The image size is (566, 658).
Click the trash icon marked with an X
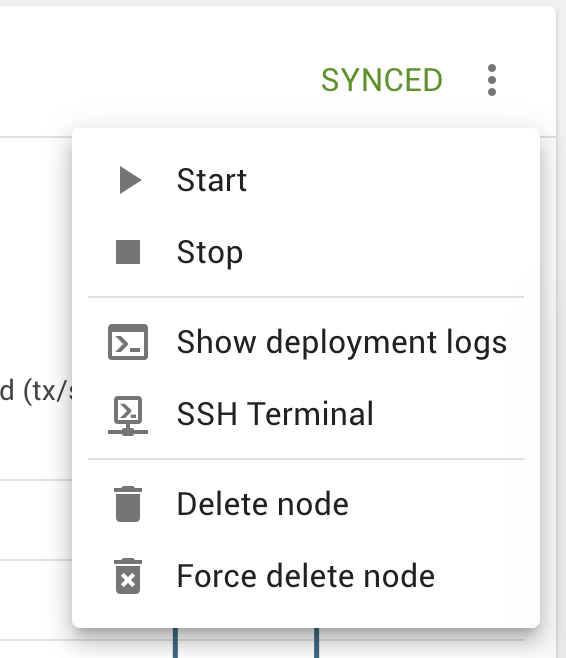(x=128, y=576)
